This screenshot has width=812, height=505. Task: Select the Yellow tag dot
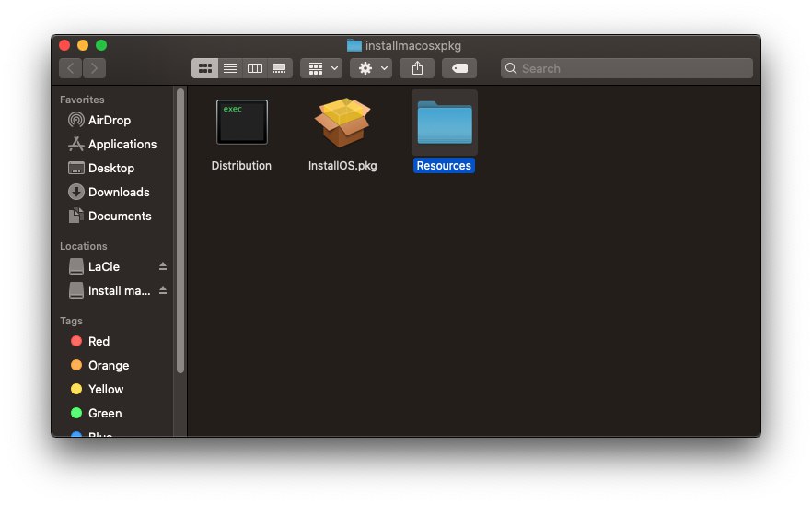point(76,389)
